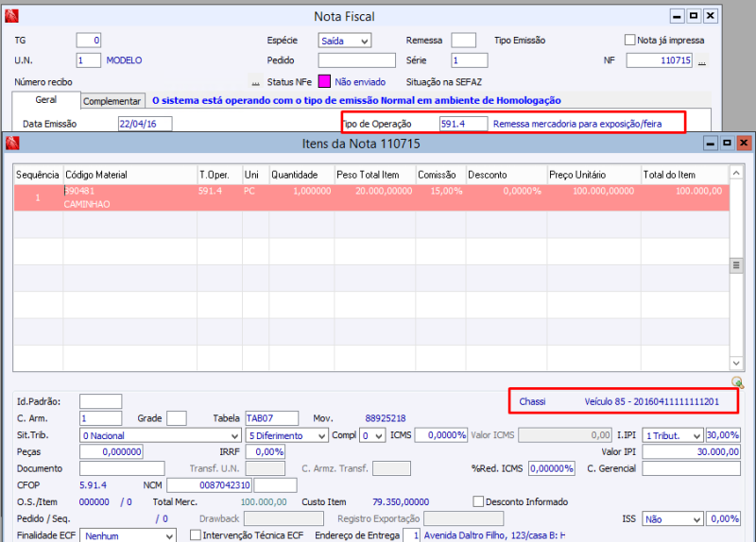Minimize the Nota Fiscal window
Screen dimensions: 756x542
point(676,16)
